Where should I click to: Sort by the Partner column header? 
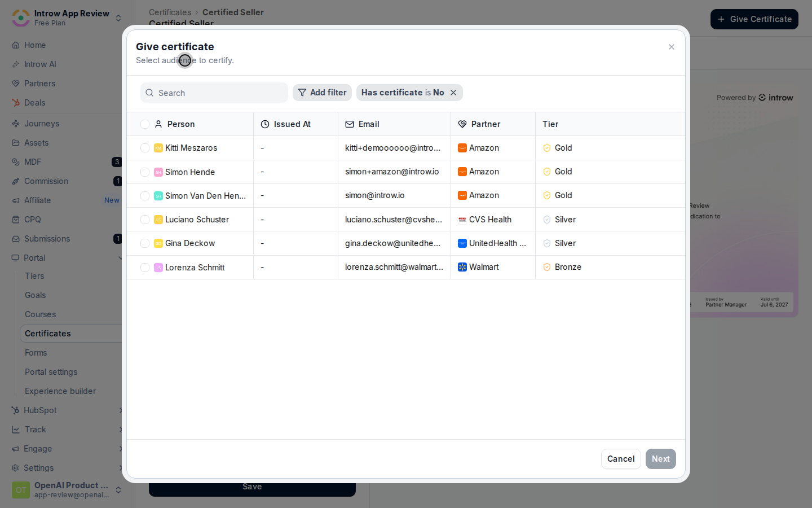coord(486,124)
